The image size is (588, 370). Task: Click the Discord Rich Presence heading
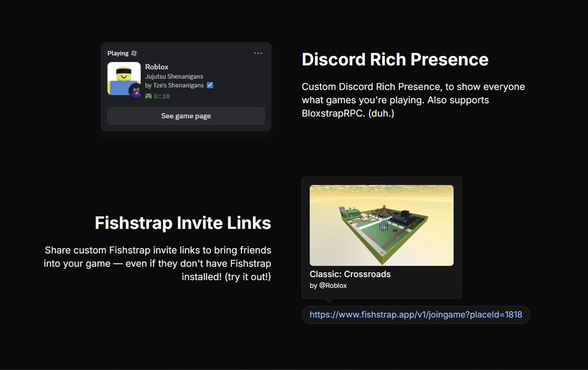(395, 59)
